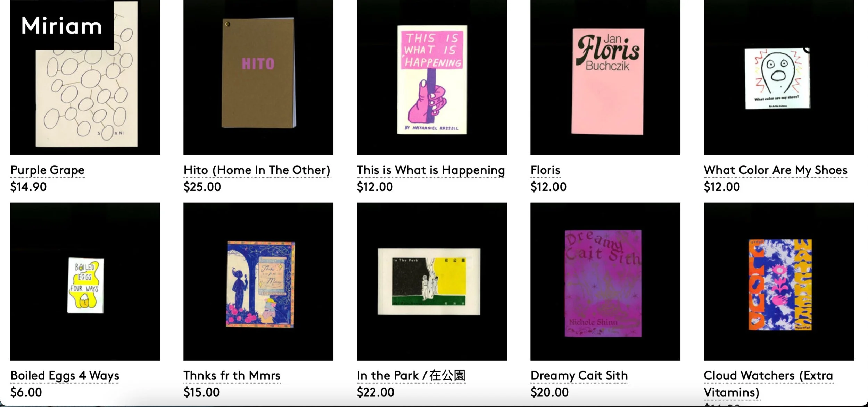868x407 pixels.
Task: Open This is What is Happening link
Action: pyautogui.click(x=431, y=170)
